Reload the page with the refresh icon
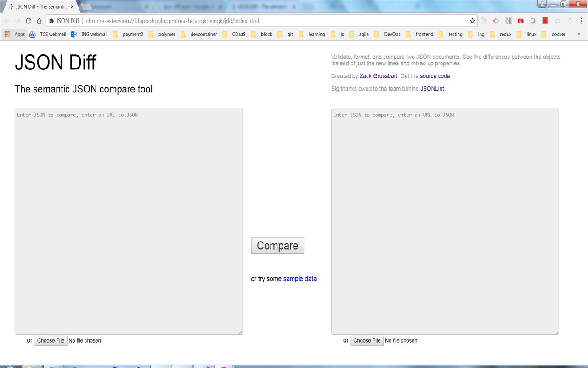588x368 pixels. pyautogui.click(x=28, y=21)
